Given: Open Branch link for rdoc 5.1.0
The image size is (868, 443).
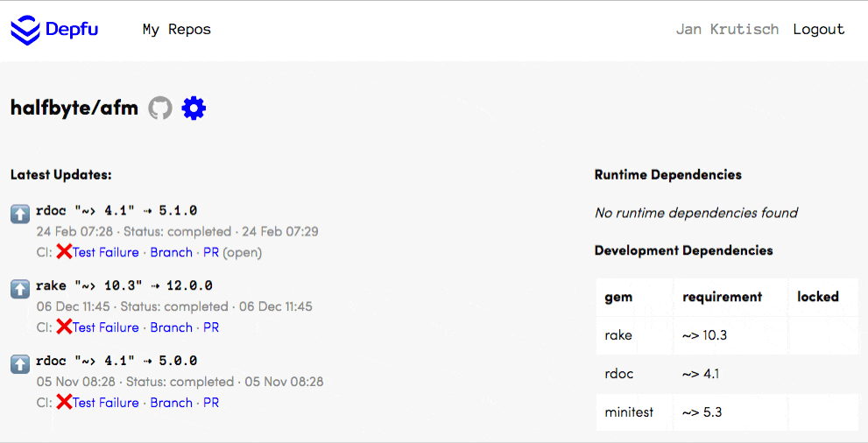Looking at the screenshot, I should [171, 252].
